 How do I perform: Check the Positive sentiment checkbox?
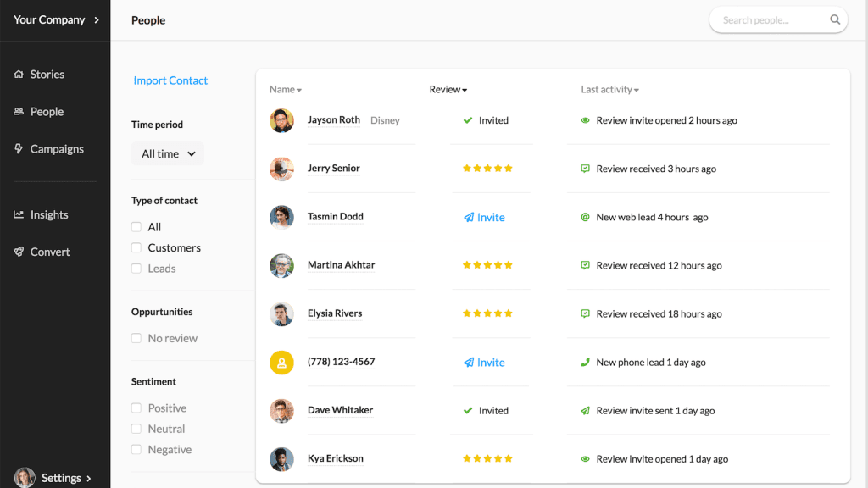136,408
